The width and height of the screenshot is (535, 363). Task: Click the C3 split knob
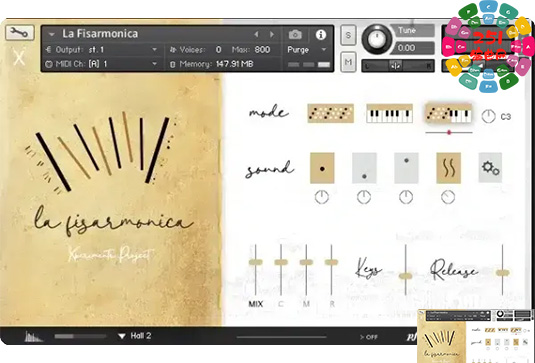coord(489,117)
